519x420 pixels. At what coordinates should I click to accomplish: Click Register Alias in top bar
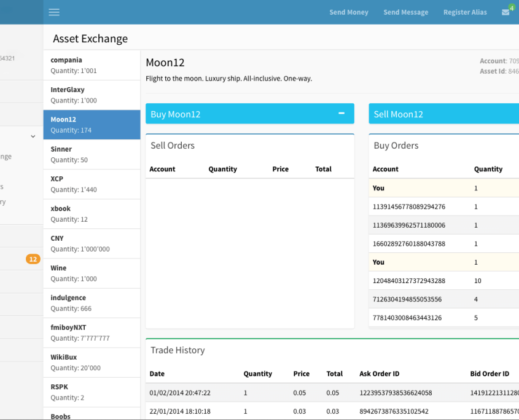(465, 12)
